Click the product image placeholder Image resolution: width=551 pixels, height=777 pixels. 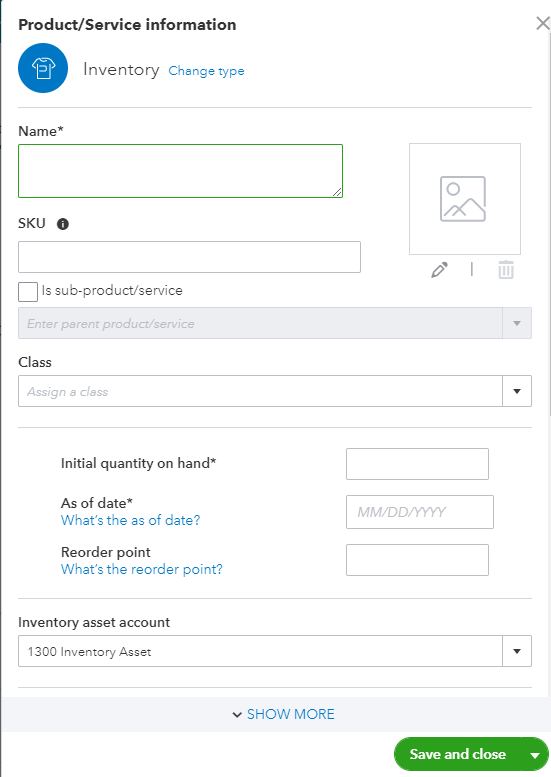click(x=465, y=199)
